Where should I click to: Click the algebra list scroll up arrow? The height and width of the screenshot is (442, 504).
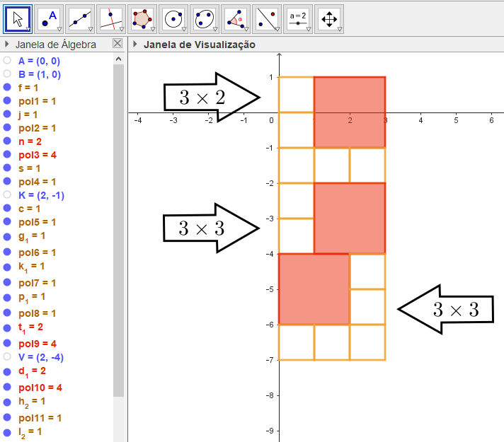tap(118, 60)
